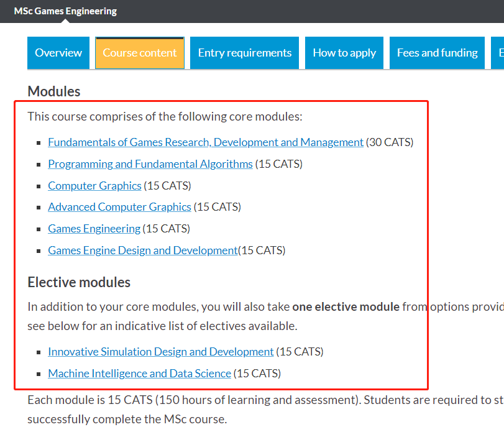Follow the Programming and Fundamental Algorithms link

pyautogui.click(x=150, y=164)
